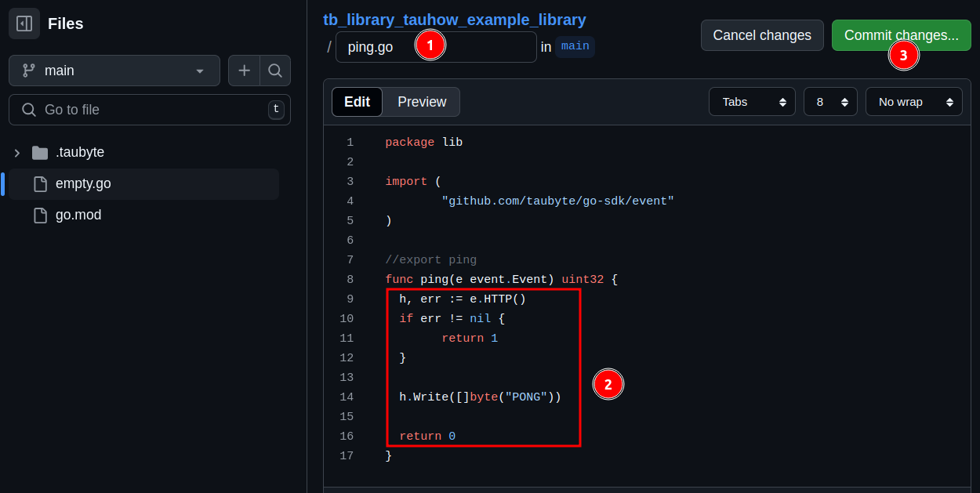Click the plus icon to add file
This screenshot has width=980, height=493.
tap(244, 71)
